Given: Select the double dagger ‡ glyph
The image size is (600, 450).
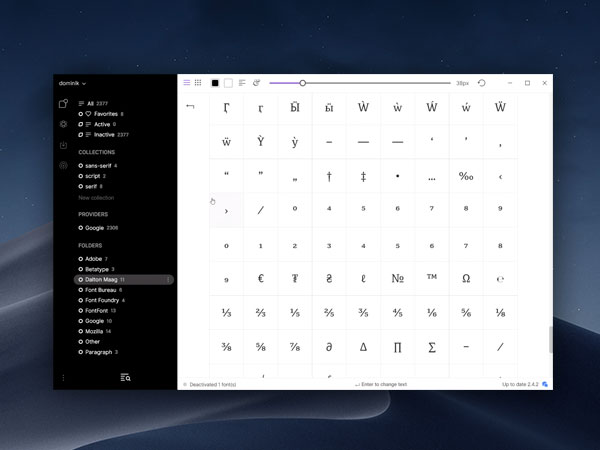Looking at the screenshot, I should click(x=363, y=176).
